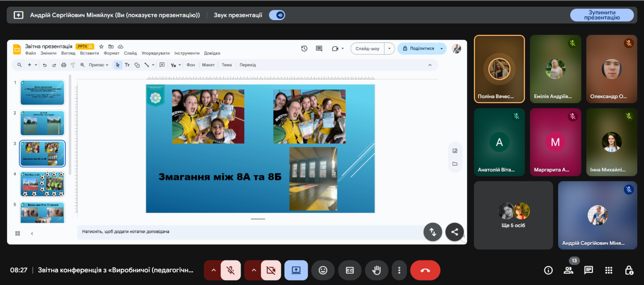
Task: Click the raise hand icon
Action: (x=376, y=270)
